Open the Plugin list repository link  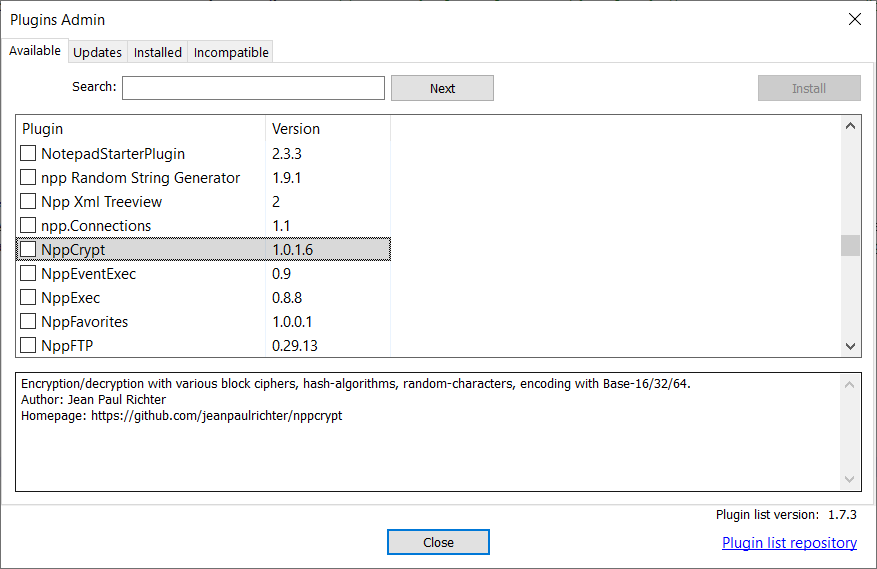click(x=789, y=543)
